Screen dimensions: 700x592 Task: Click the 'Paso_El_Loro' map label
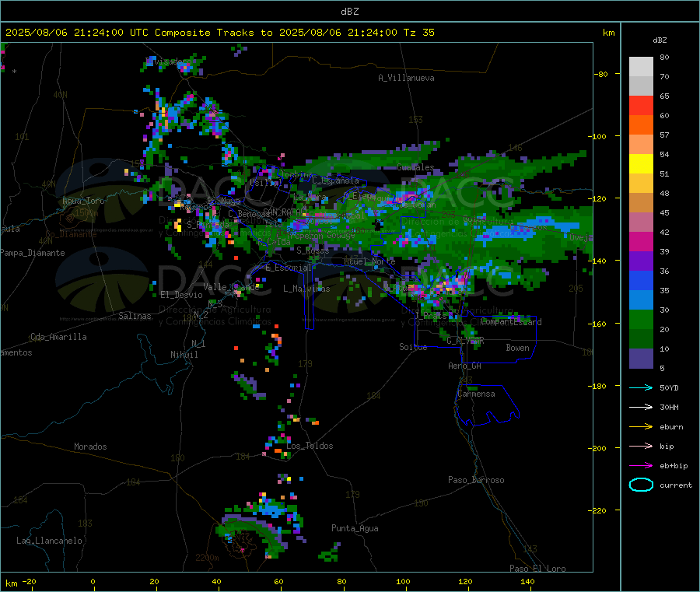tap(537, 569)
